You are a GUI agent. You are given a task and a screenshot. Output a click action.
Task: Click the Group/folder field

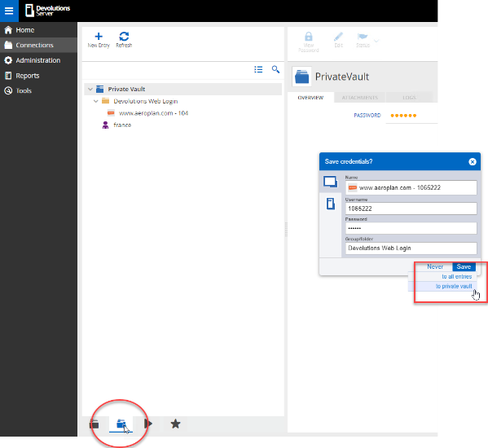pos(411,248)
